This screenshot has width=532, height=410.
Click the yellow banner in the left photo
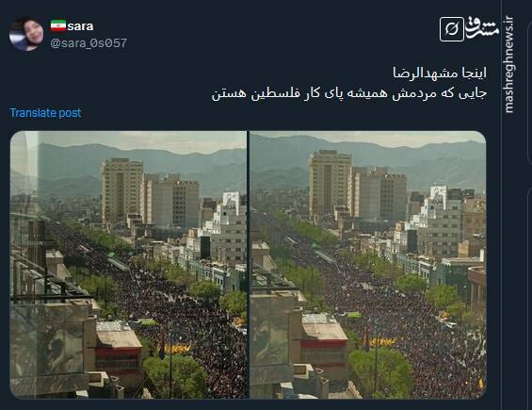click(x=176, y=349)
